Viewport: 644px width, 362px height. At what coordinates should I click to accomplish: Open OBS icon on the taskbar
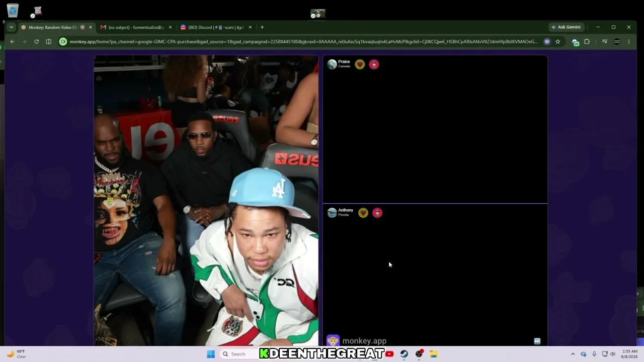click(x=419, y=354)
